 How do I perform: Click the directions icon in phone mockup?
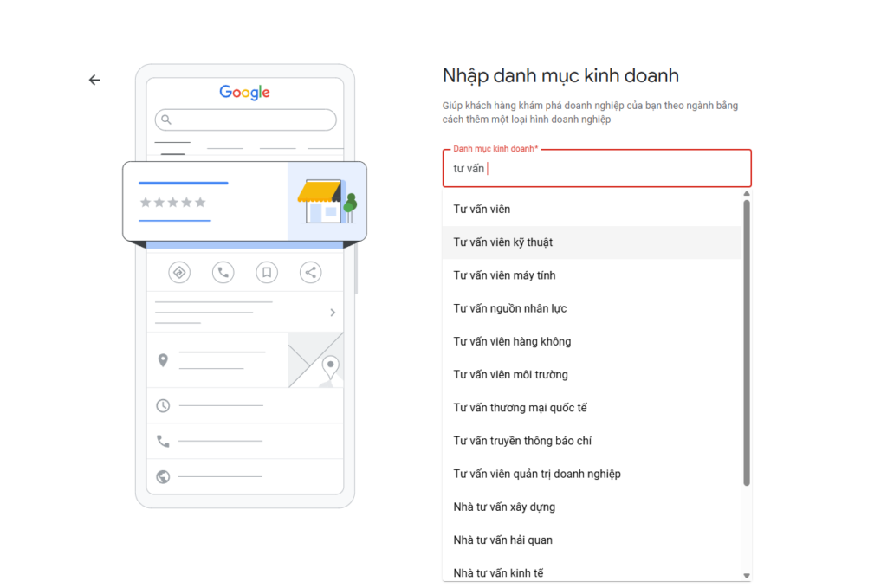(179, 272)
